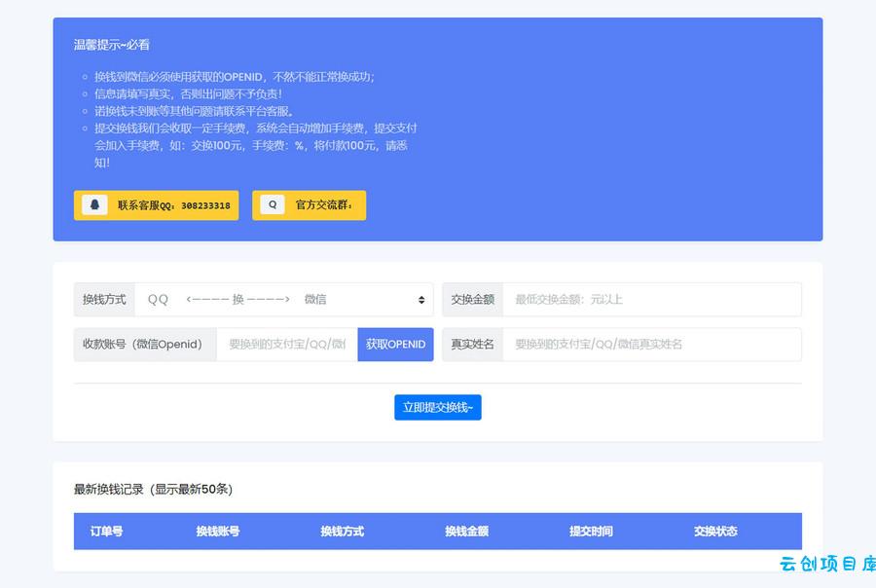Click the 获取OPENID button
Image resolution: width=876 pixels, height=588 pixels.
pos(395,345)
